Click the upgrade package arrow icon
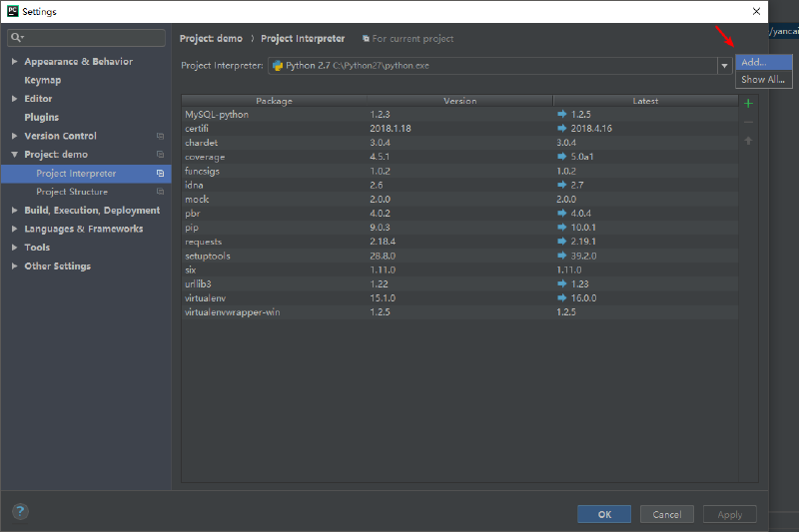Image resolution: width=799 pixels, height=532 pixels. point(748,141)
